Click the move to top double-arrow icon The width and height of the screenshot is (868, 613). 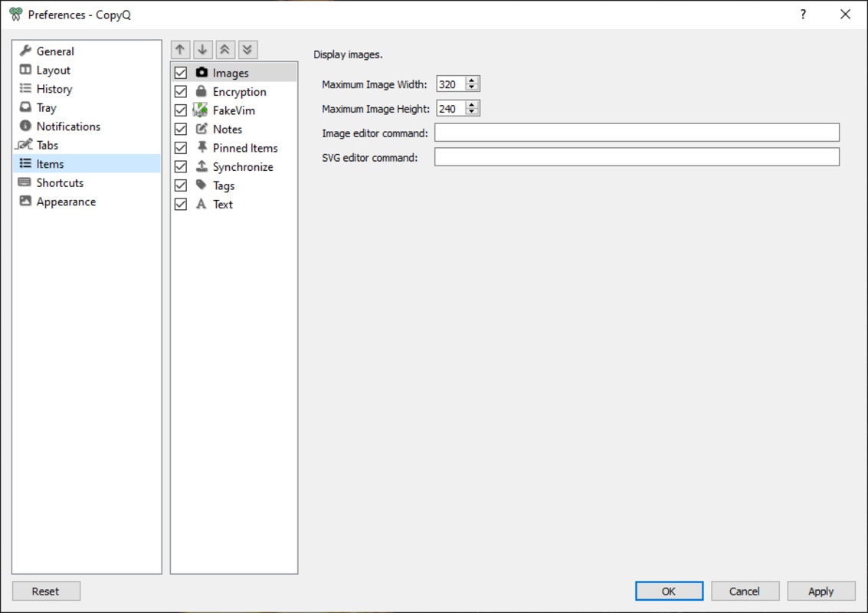pyautogui.click(x=224, y=50)
